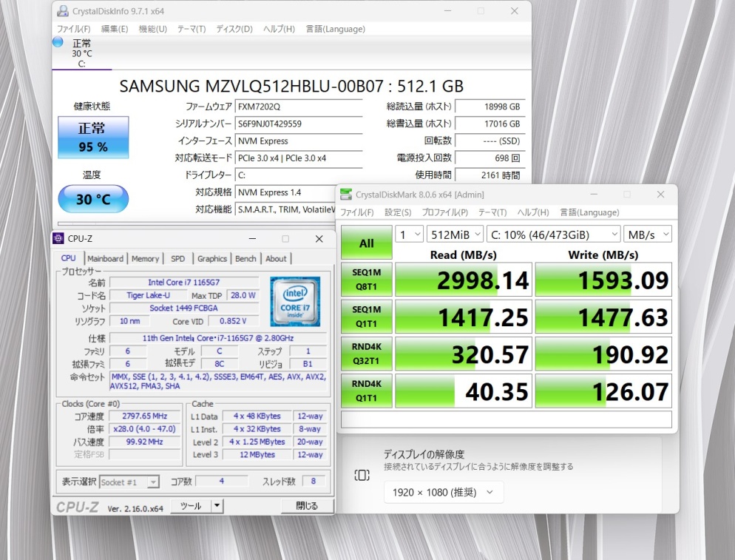735x560 pixels.
Task: Open 設定(S) menu in CrystalDiskMark
Action: 398,212
